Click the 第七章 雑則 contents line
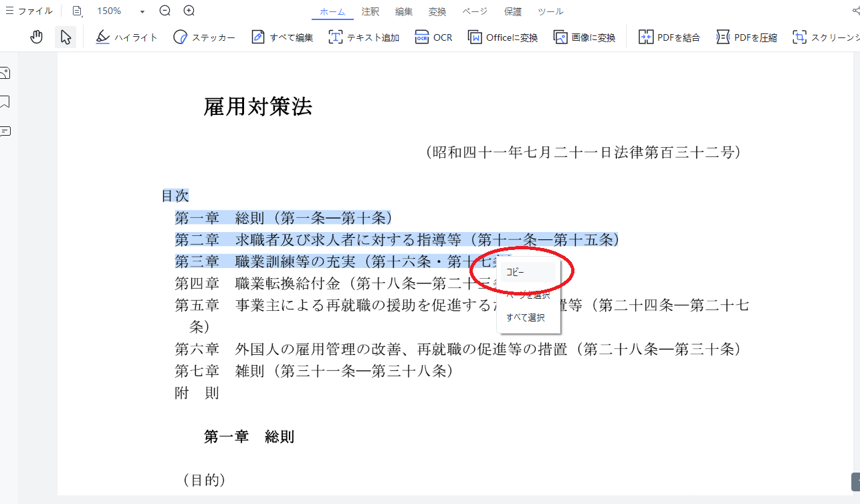 315,370
